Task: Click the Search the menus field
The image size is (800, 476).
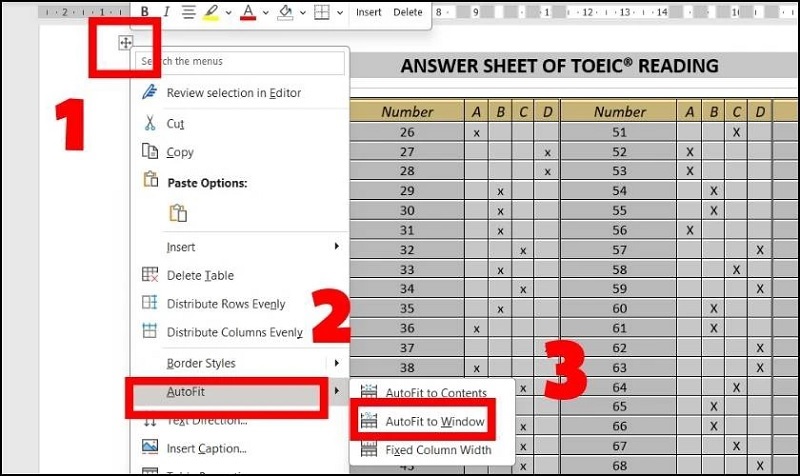Action: point(241,62)
